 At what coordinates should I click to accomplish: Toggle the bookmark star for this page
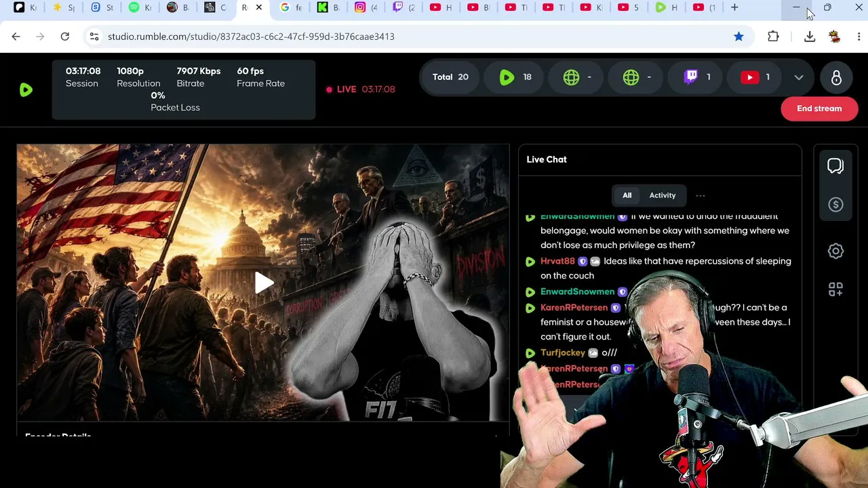point(738,37)
